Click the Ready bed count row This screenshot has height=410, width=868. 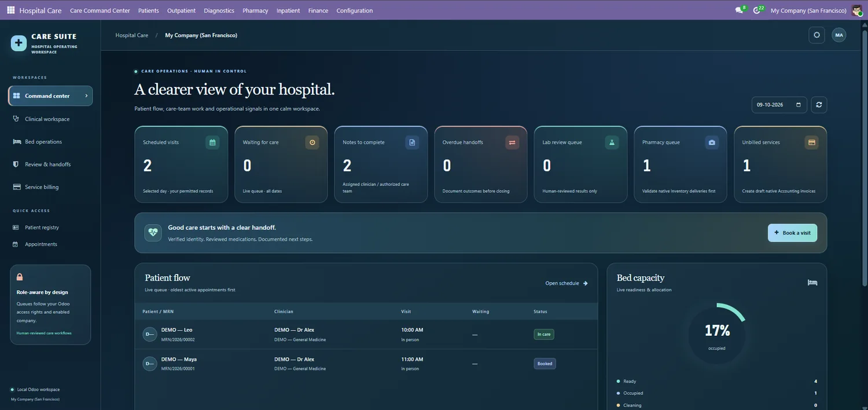point(717,381)
